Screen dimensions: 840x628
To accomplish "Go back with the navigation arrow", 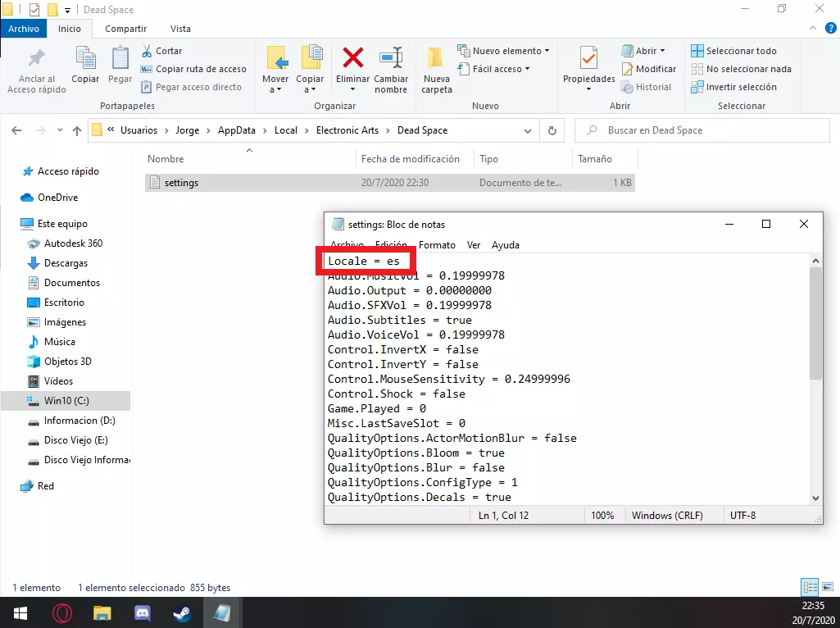I will (16, 130).
